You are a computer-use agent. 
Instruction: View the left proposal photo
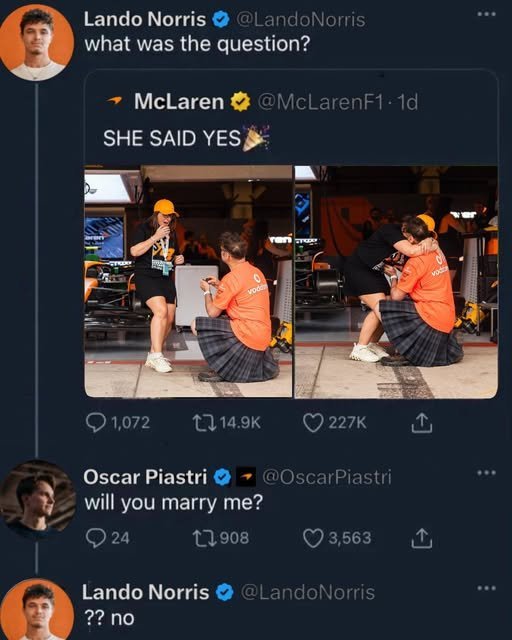188,281
